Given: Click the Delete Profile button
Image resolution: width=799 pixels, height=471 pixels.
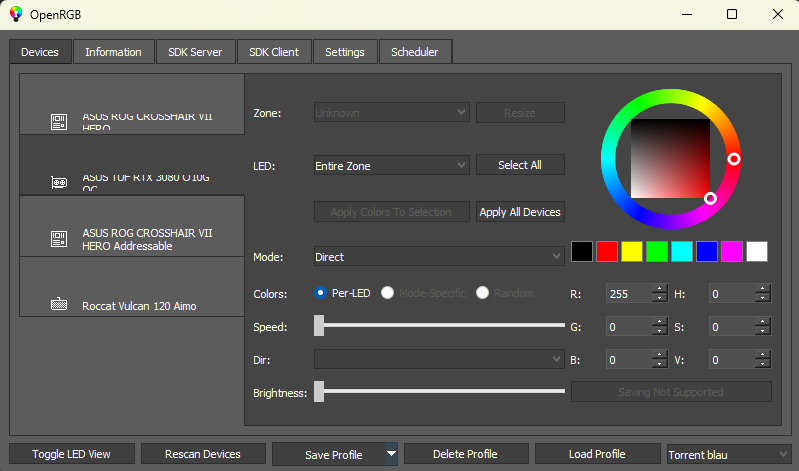Looking at the screenshot, I should [x=466, y=454].
